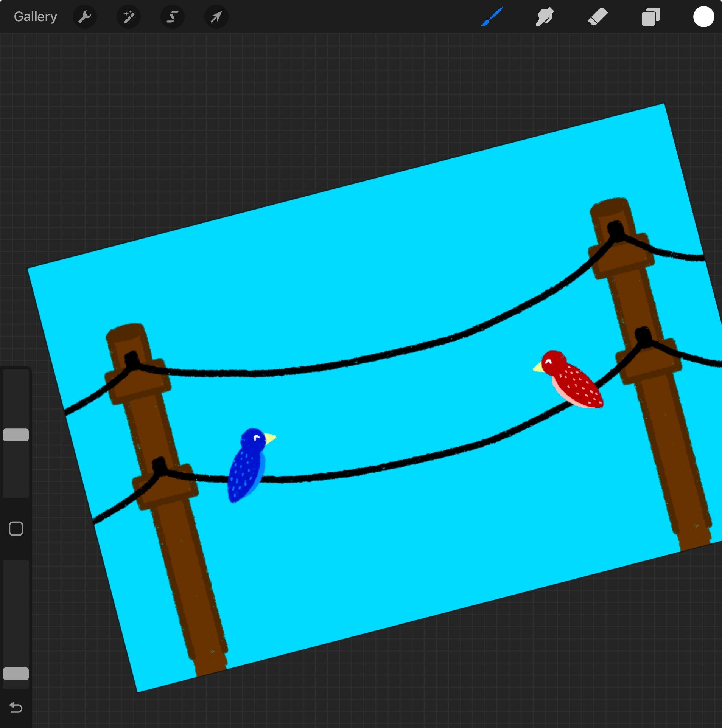722x728 pixels.
Task: Open the Adjustments magic wand menu
Action: click(x=129, y=17)
